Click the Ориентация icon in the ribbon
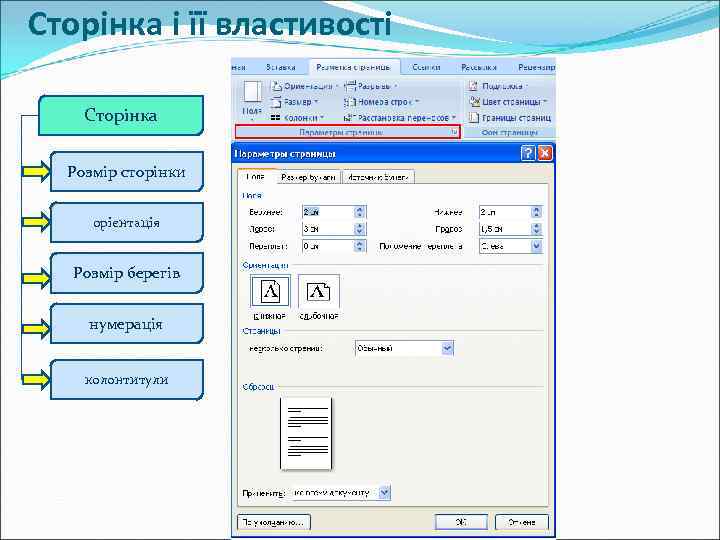720x540 pixels. [x=276, y=86]
